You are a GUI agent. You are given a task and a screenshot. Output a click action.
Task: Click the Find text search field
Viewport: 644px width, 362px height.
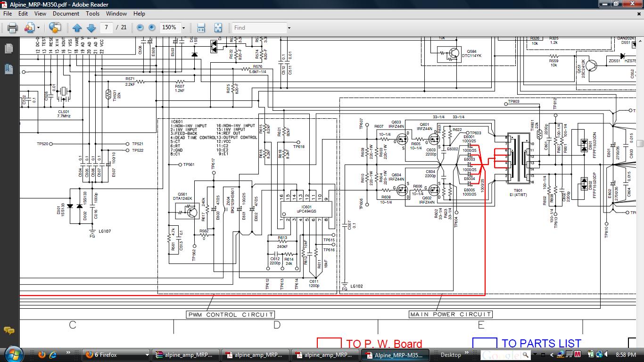click(259, 28)
